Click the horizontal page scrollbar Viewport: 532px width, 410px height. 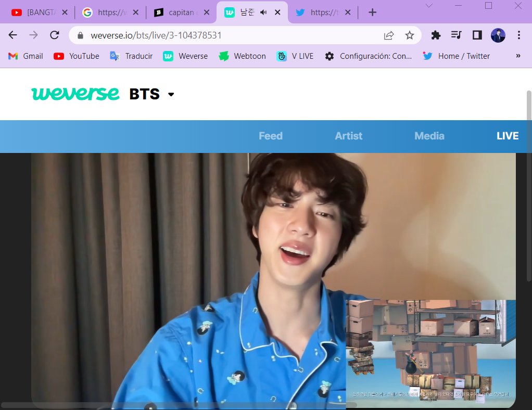pyautogui.click(x=179, y=405)
